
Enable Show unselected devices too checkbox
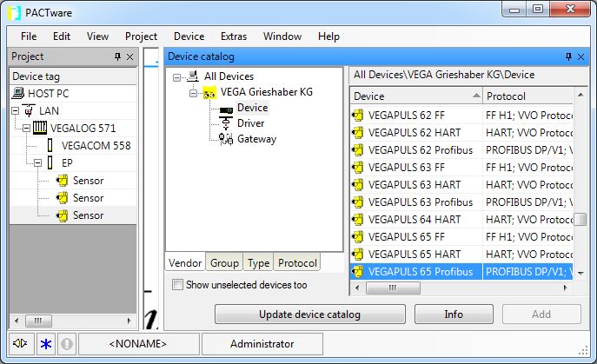177,284
